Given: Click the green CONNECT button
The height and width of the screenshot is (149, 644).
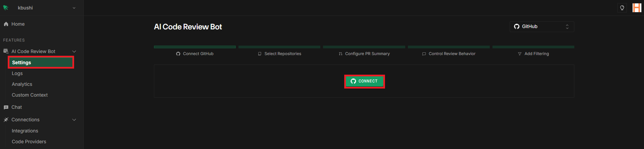Looking at the screenshot, I should (x=364, y=81).
